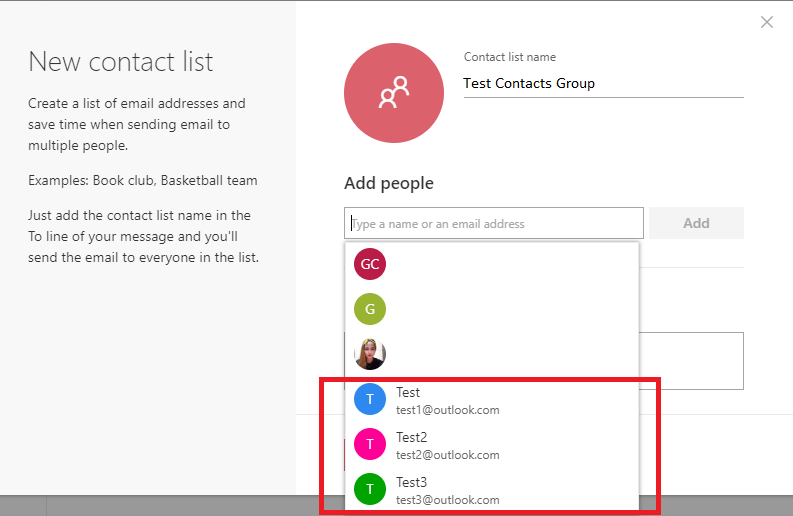Click the green T avatar for Test3
The width and height of the screenshot is (793, 516).
370,489
